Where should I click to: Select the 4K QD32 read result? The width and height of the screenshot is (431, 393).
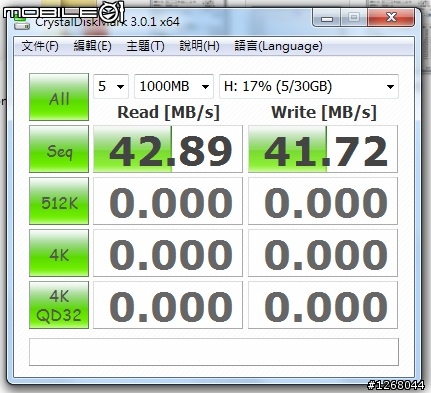[168, 305]
